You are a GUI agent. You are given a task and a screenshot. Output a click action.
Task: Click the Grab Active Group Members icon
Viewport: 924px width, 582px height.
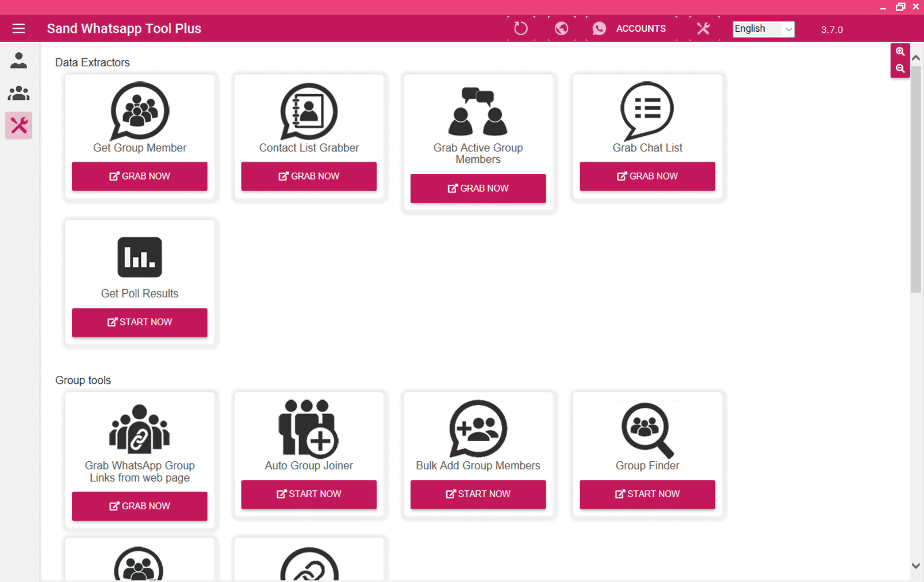478,111
